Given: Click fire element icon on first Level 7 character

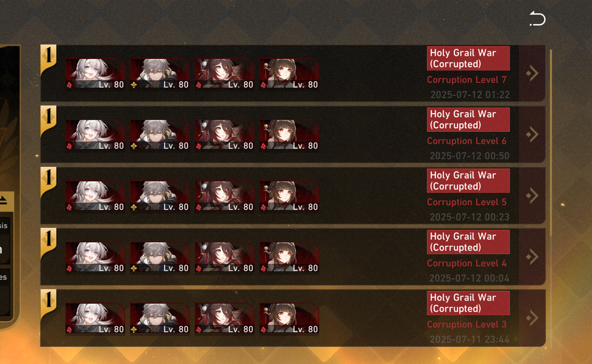Looking at the screenshot, I should point(69,85).
